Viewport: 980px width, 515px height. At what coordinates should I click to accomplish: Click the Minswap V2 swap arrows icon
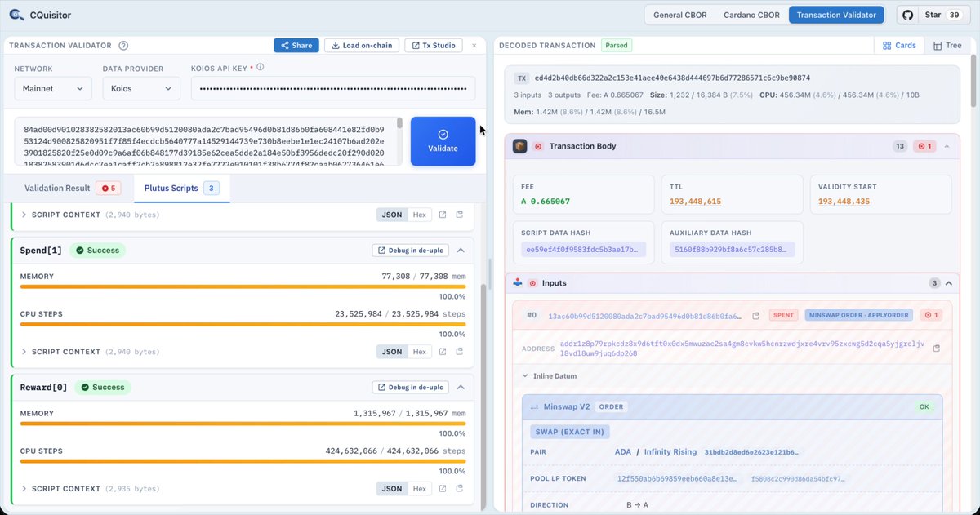click(x=535, y=406)
